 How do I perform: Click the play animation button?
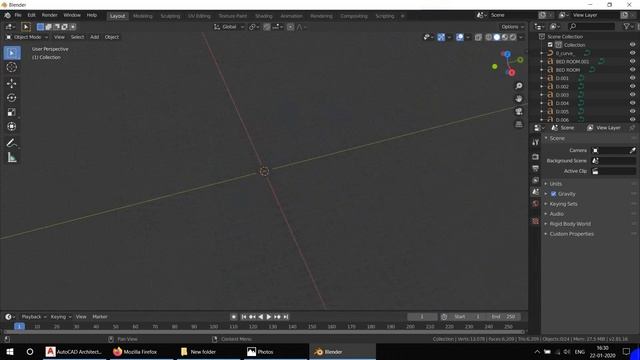tap(269, 317)
